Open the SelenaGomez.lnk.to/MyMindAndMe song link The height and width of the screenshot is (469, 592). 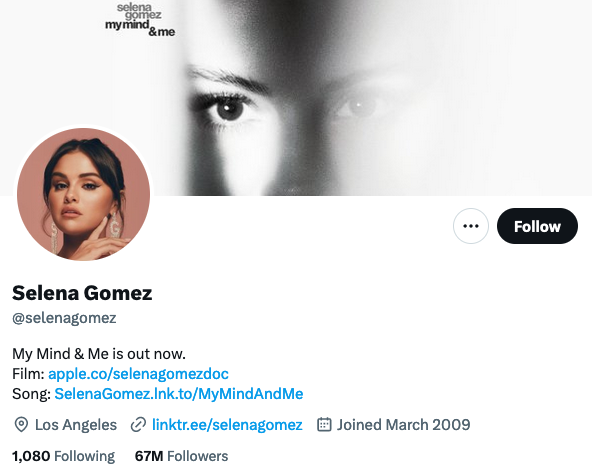(x=179, y=394)
